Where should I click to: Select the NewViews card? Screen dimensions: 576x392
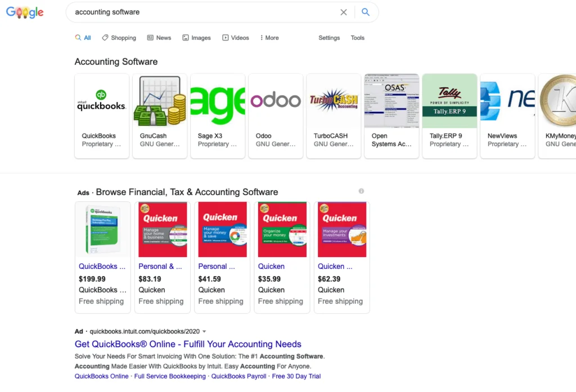[x=507, y=116]
